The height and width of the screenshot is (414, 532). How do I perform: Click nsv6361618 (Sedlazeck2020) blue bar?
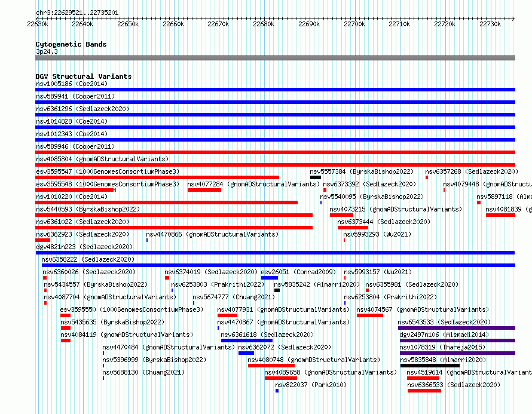coord(247,341)
